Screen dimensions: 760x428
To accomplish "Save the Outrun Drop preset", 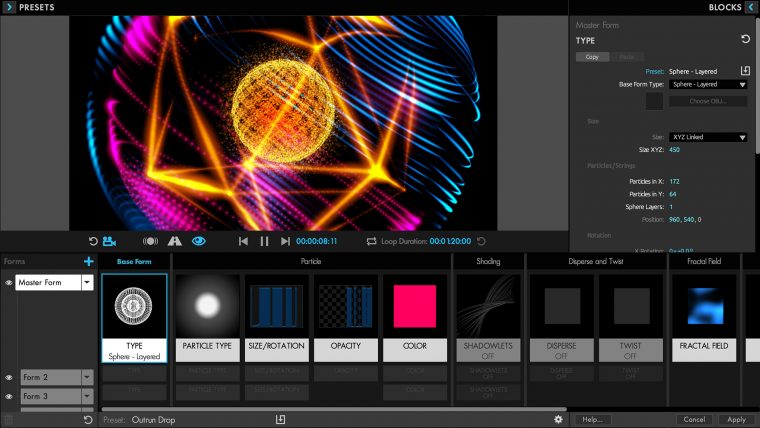I will click(x=281, y=420).
